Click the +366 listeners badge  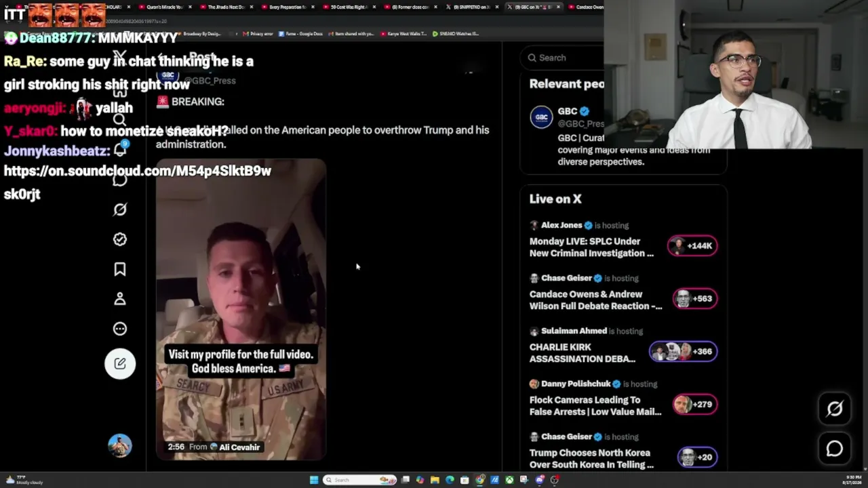tap(683, 352)
